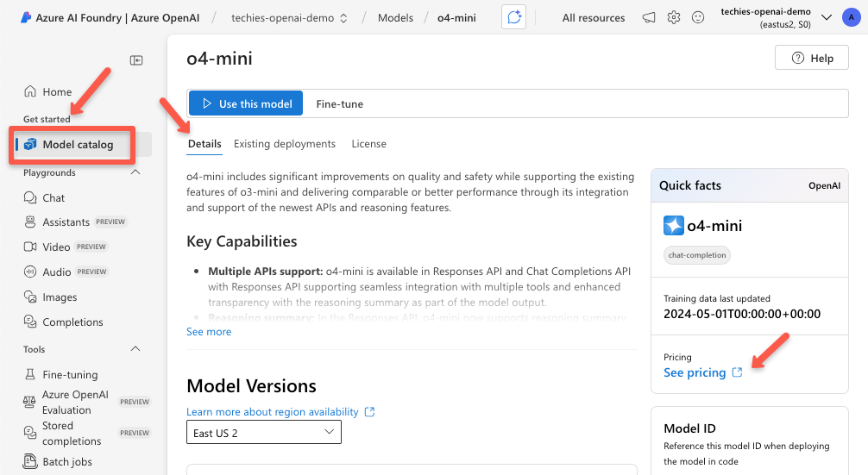Open Model catalog in sidebar
Viewport: 868px width, 475px height.
pos(78,144)
